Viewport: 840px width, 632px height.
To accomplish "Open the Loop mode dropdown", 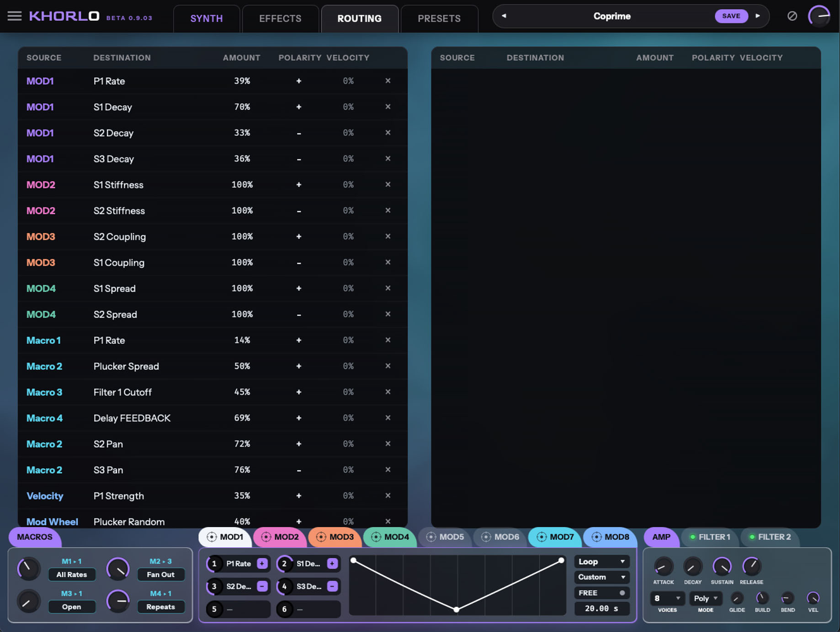I will (x=602, y=561).
